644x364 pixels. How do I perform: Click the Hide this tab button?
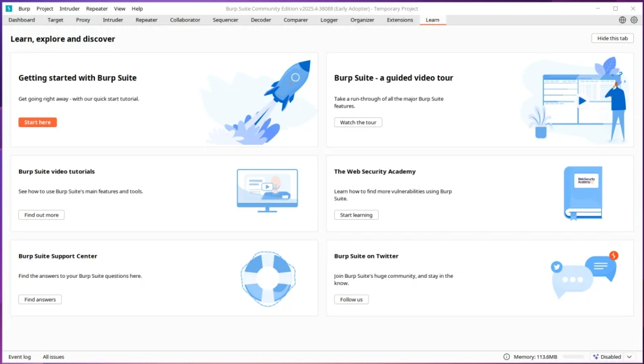coord(613,38)
